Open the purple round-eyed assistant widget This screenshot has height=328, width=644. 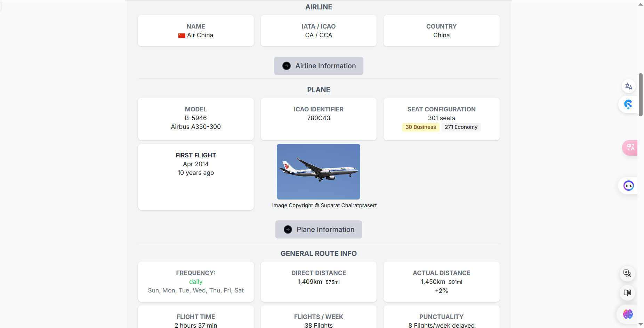628,186
